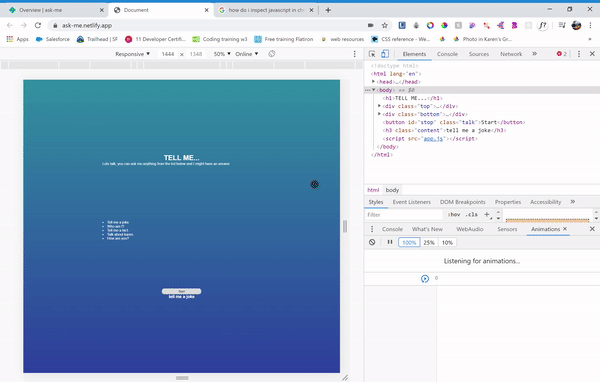
Task: Click the fonts extension icon
Action: click(542, 25)
